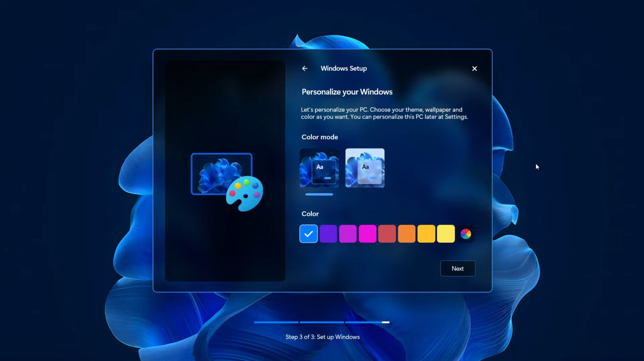644x361 pixels.
Task: Toggle the checked blue accent color off
Action: tap(308, 234)
